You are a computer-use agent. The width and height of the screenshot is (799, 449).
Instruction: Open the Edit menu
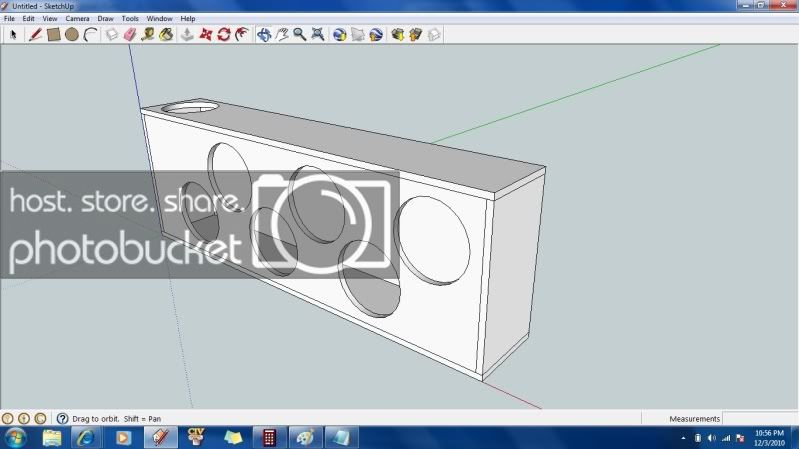[28, 18]
